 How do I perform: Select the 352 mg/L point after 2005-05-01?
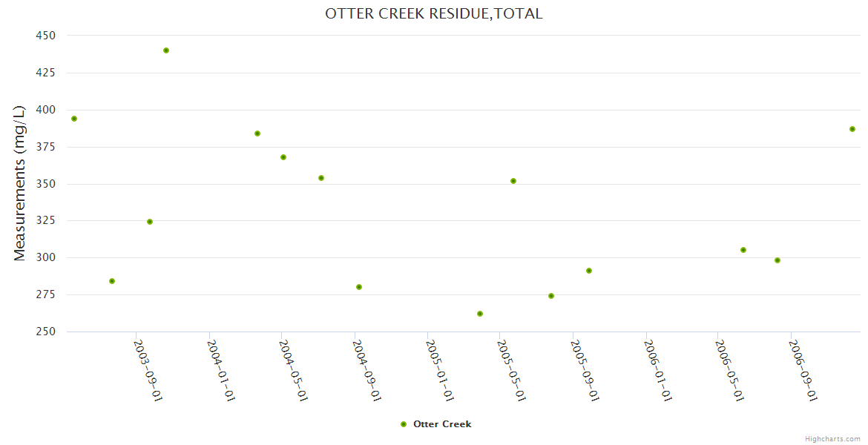[x=513, y=181]
